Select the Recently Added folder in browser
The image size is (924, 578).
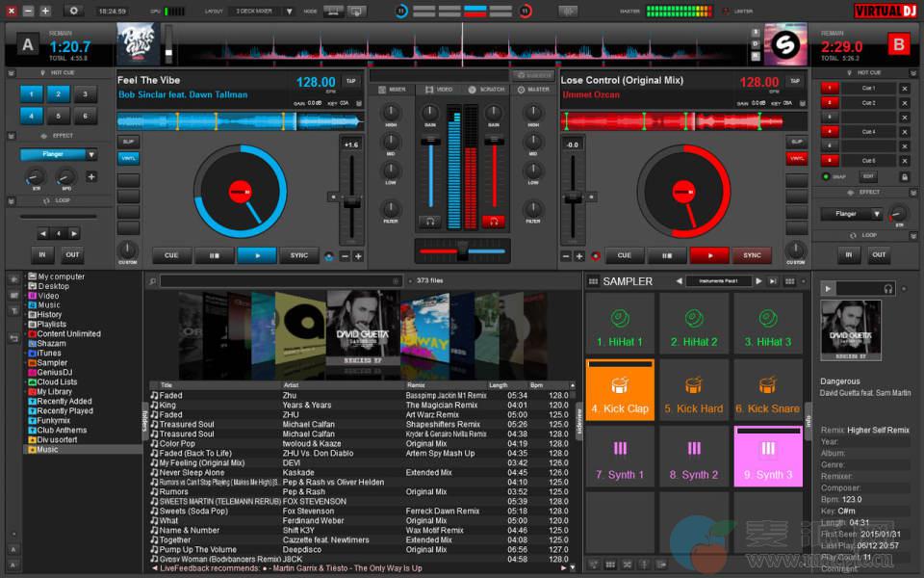tap(64, 402)
